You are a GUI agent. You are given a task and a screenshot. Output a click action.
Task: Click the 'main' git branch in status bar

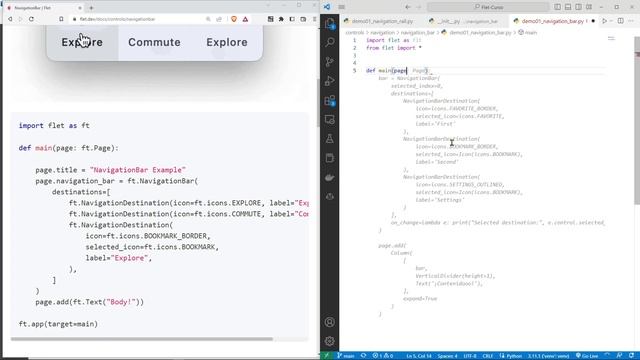pyautogui.click(x=346, y=356)
